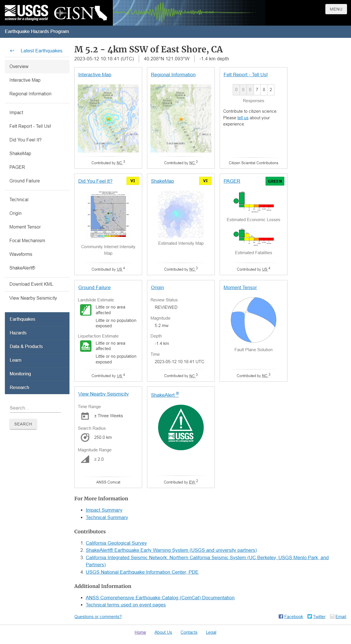This screenshot has width=351, height=644.
Task: Click the Email envelope icon
Action: coord(332,616)
